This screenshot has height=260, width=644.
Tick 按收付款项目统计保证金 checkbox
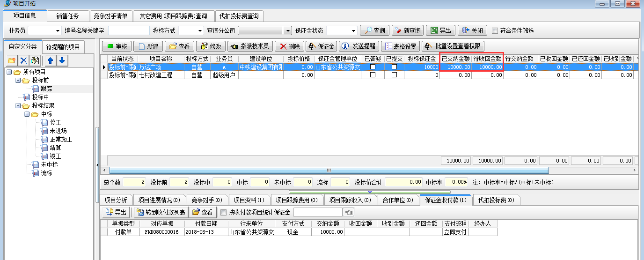(x=223, y=213)
